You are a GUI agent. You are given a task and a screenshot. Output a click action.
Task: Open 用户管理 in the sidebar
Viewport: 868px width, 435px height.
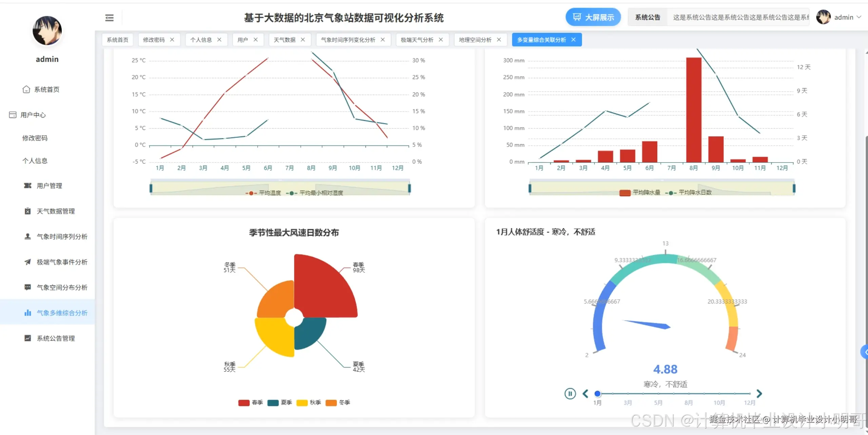[x=49, y=186]
